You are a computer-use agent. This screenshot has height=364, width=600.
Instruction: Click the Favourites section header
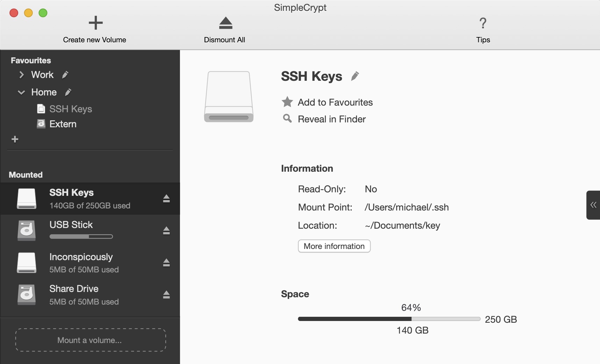click(31, 60)
